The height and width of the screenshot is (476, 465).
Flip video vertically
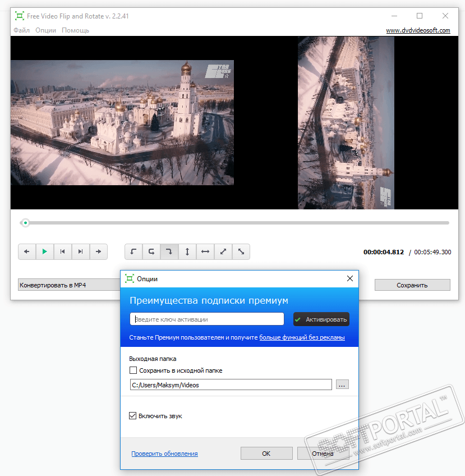(187, 251)
